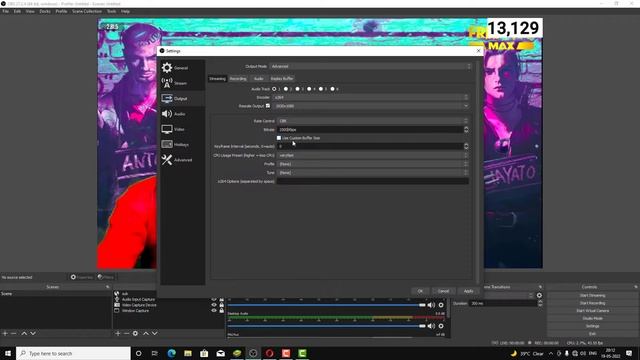Open the CPU Usage Preset dropdown
The height and width of the screenshot is (360, 640).
[x=373, y=156]
